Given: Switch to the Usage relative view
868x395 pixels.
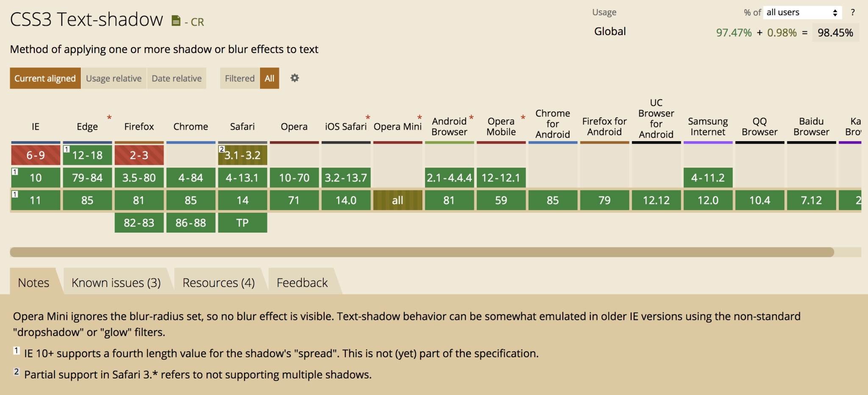Looking at the screenshot, I should (113, 78).
